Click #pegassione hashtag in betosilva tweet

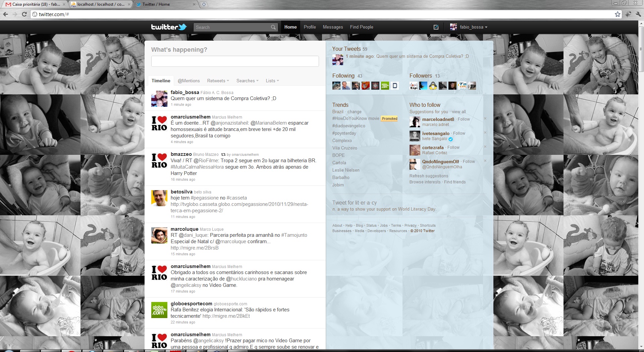click(205, 198)
